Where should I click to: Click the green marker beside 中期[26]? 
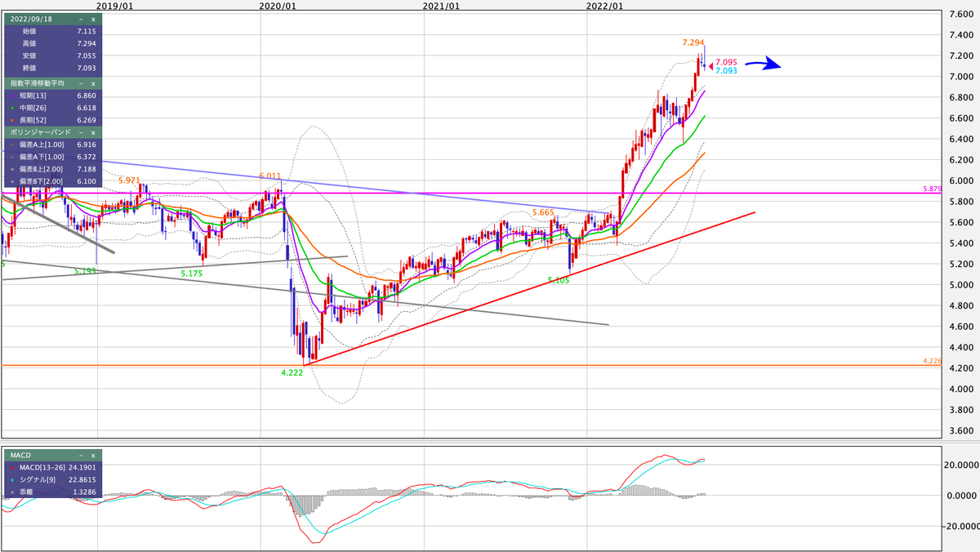(x=11, y=108)
